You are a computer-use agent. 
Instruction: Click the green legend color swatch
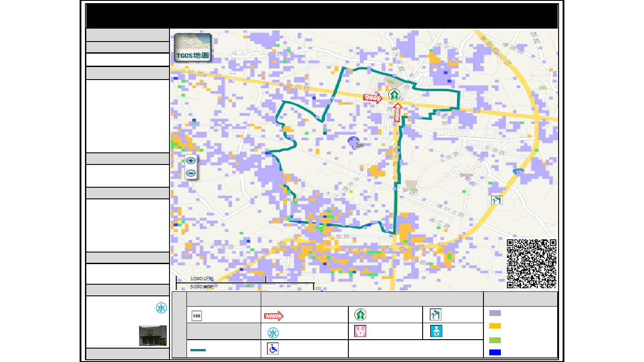click(495, 340)
